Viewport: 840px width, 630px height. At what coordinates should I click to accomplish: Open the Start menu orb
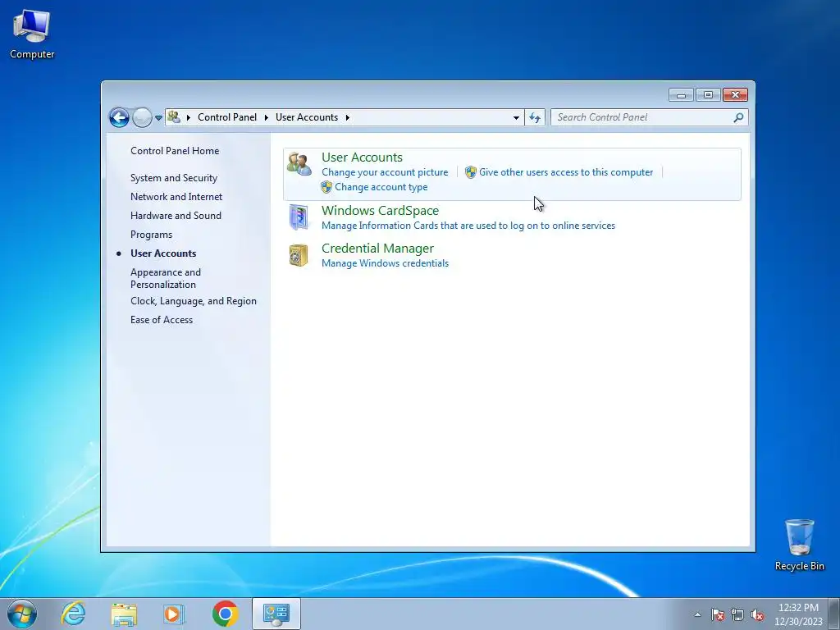pos(22,614)
